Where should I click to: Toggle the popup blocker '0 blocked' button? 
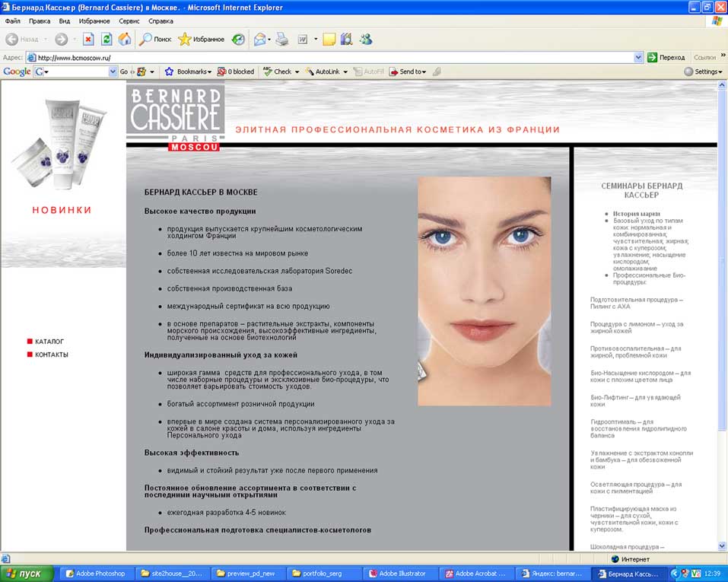pyautogui.click(x=236, y=72)
